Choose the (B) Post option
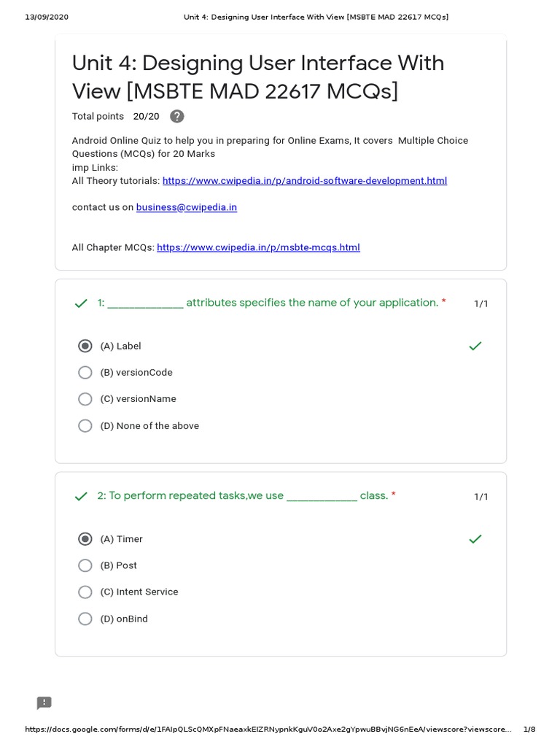 pyautogui.click(x=85, y=565)
